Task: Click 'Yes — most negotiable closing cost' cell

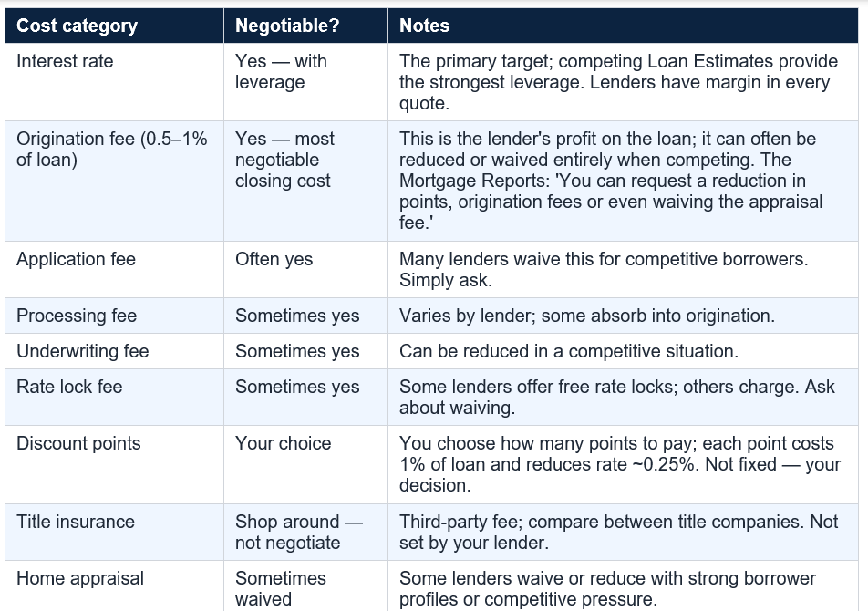Action: click(x=305, y=181)
